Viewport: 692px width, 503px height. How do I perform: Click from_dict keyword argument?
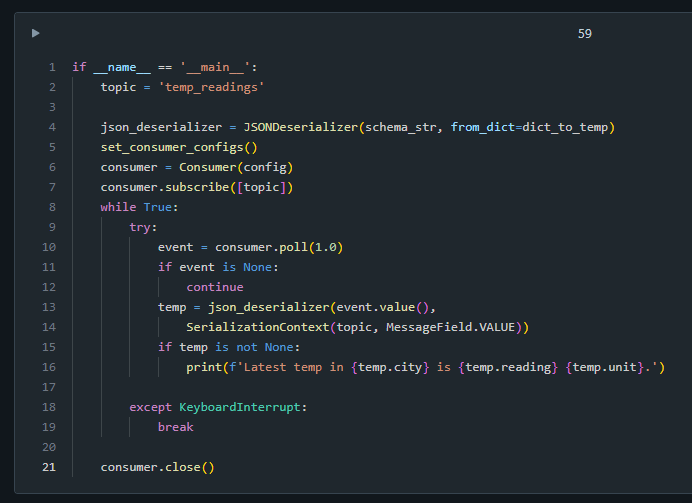(x=483, y=127)
